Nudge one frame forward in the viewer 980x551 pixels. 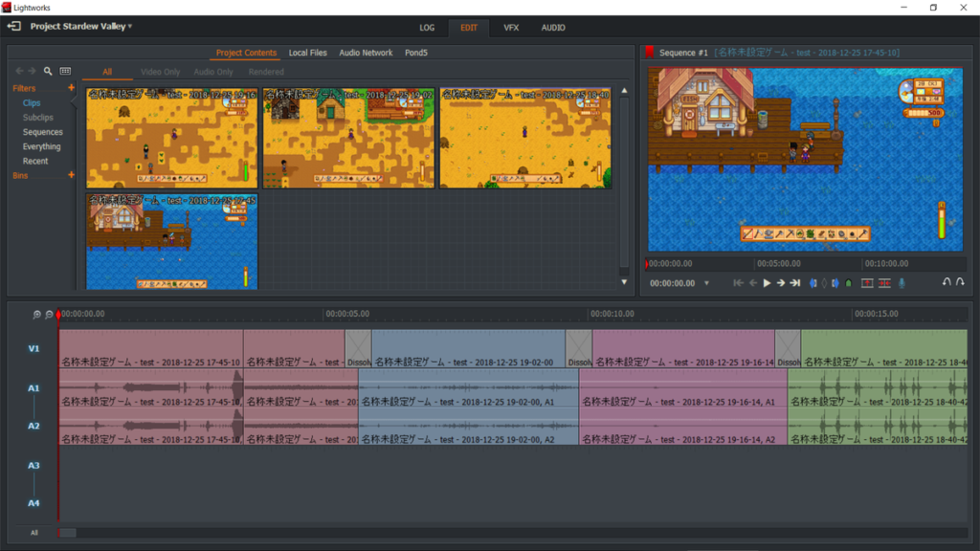[781, 283]
